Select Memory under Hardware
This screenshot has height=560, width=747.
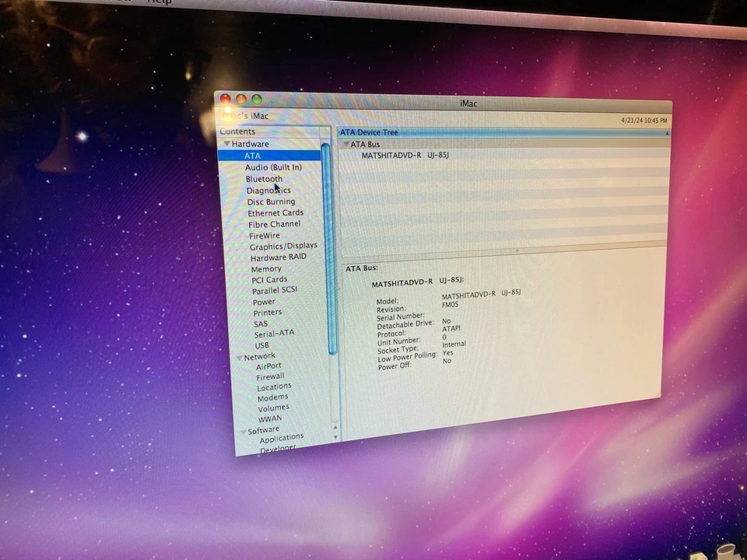coord(266,268)
